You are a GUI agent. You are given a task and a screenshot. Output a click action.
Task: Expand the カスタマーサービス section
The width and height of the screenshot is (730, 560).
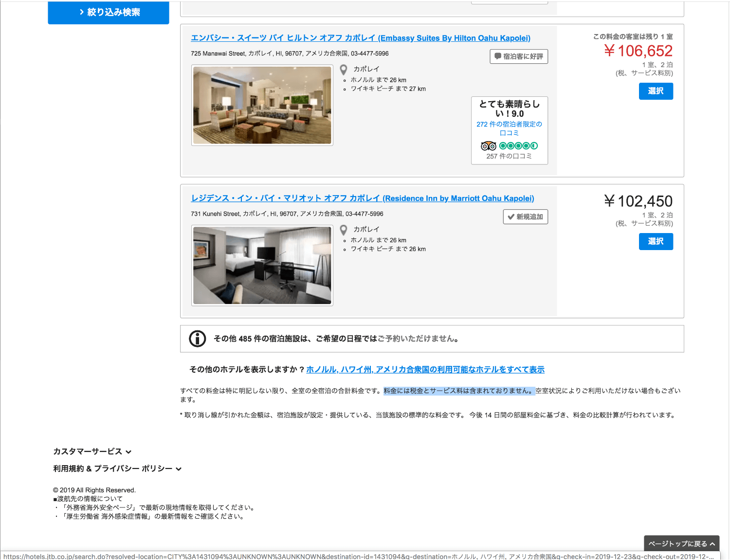click(92, 452)
